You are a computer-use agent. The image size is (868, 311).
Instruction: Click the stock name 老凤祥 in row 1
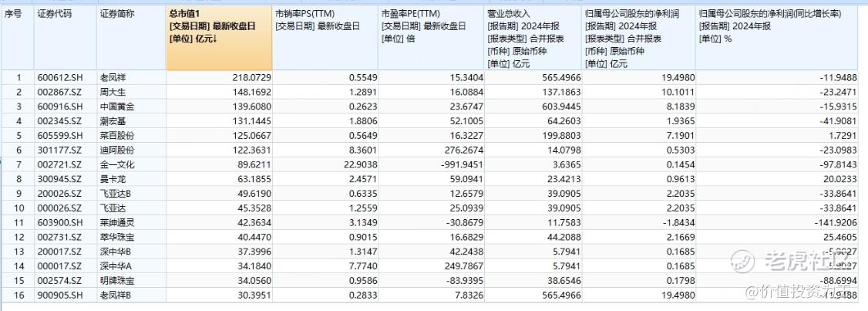(113, 77)
